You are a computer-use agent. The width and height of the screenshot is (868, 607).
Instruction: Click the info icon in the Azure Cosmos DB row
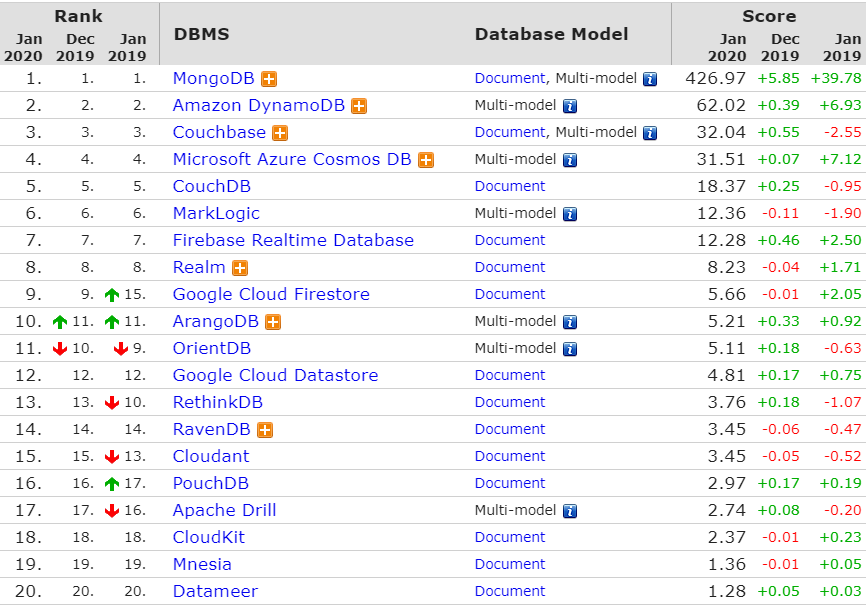point(570,160)
